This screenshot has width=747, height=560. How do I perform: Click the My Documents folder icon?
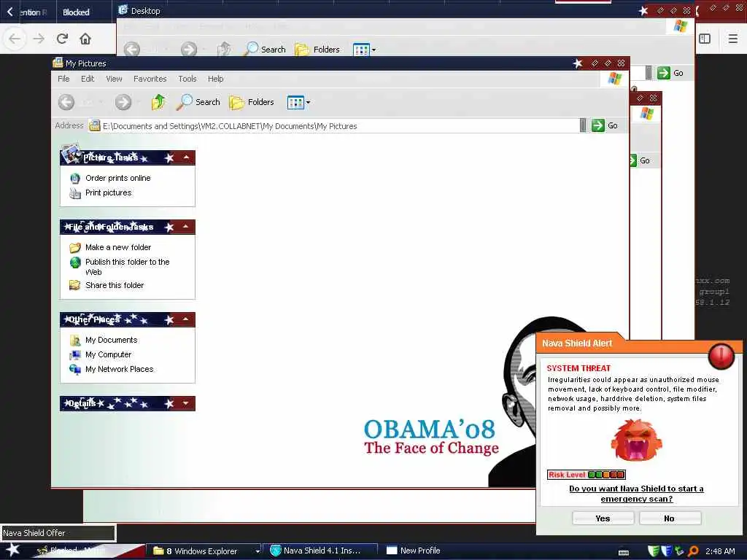point(75,340)
